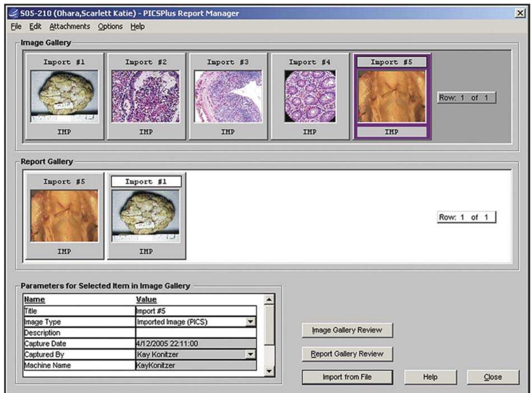Open the Attachments menu
This screenshot has height=393, width=532.
pyautogui.click(x=70, y=26)
